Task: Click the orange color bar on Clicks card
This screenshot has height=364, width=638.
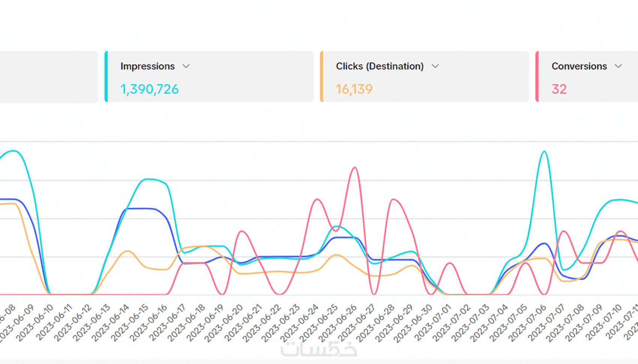Action: point(322,77)
